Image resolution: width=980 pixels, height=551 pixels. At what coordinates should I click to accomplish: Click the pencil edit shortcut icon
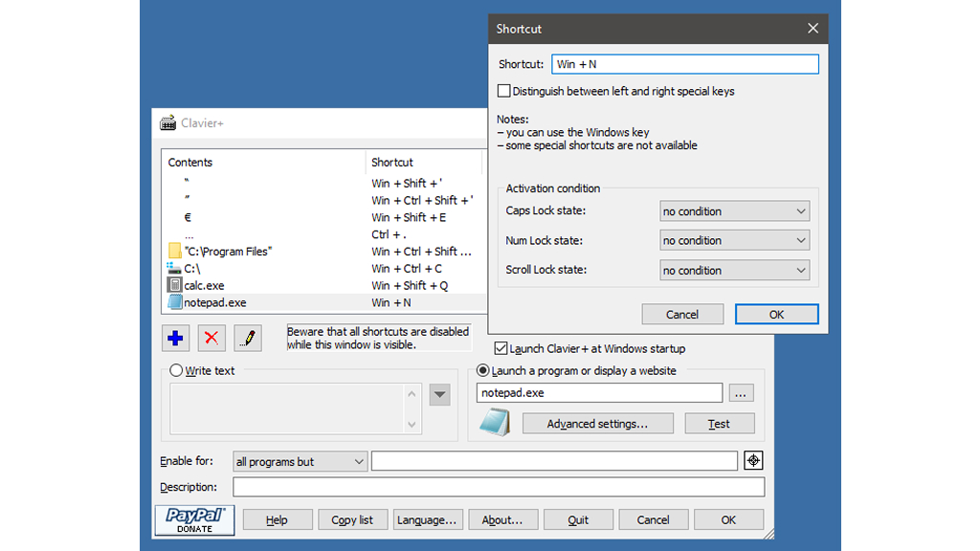point(248,339)
